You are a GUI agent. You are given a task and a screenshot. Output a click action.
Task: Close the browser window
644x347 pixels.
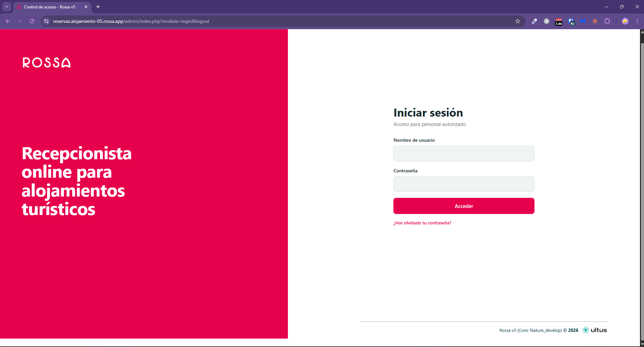click(637, 7)
